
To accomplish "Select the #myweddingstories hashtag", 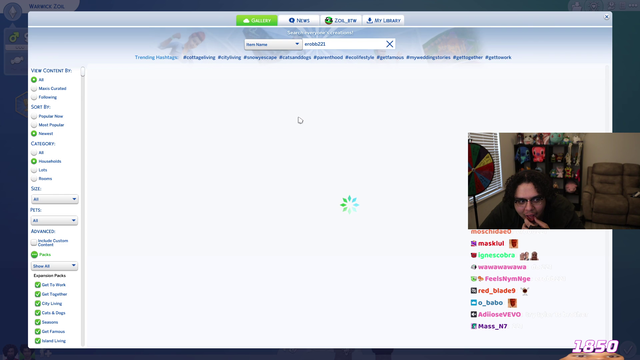I will [x=428, y=58].
